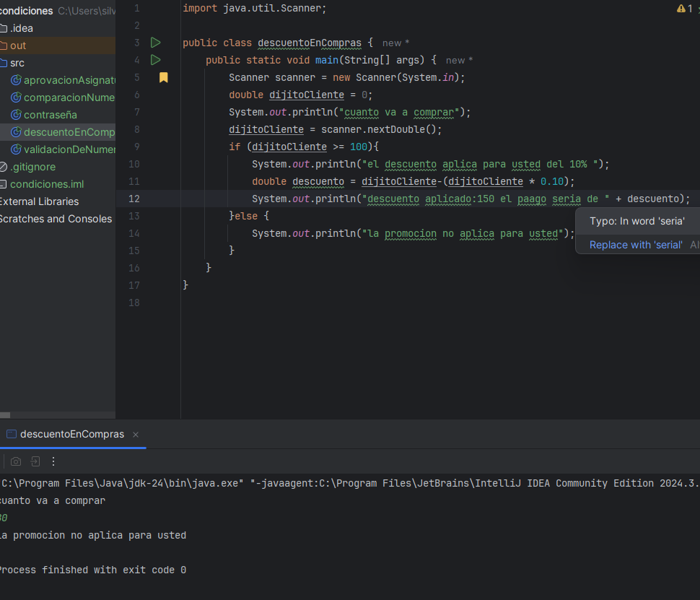
Task: Run the main method from the gutter
Action: (x=155, y=60)
